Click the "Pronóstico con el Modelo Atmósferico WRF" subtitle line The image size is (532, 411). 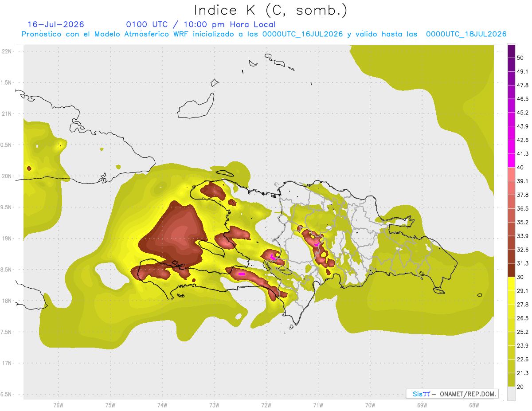pyautogui.click(x=264, y=34)
